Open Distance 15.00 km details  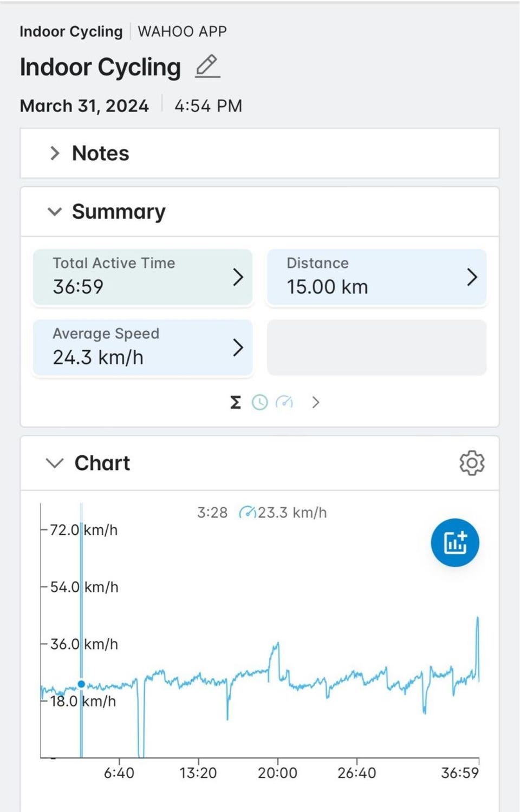[376, 277]
